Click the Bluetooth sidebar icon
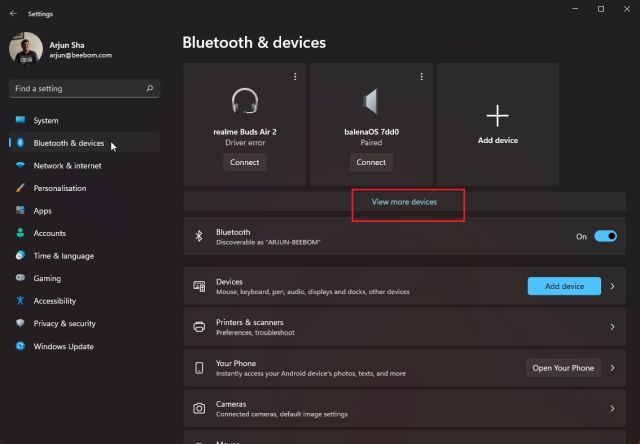The height and width of the screenshot is (444, 640). (20, 142)
